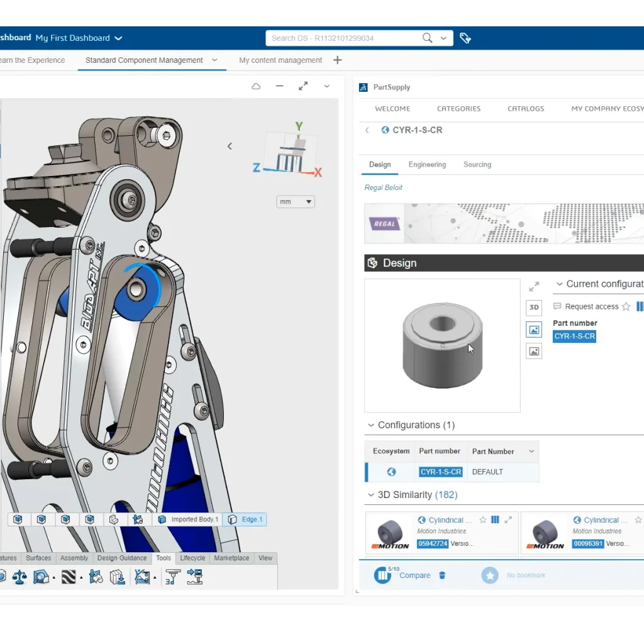Open the mm units dropdown
The width and height of the screenshot is (644, 644).
[295, 202]
